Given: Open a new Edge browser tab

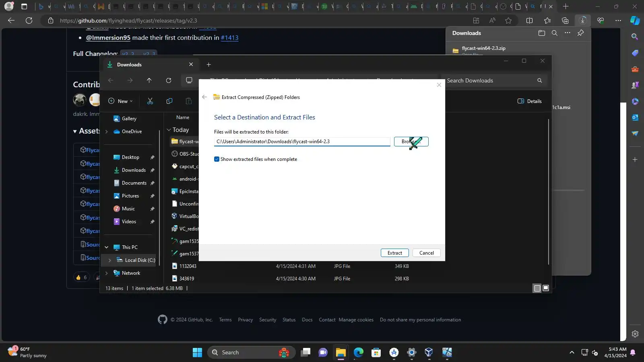Looking at the screenshot, I should pos(566,6).
